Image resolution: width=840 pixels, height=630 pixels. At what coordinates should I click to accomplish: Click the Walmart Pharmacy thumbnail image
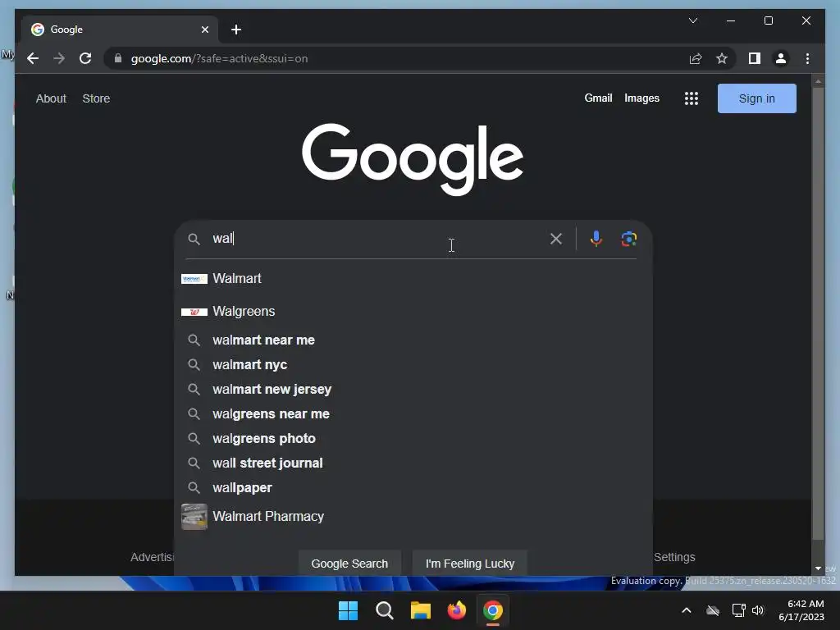194,517
